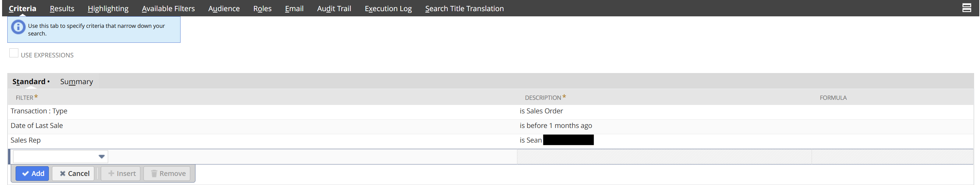Open the Highlighting tab
The width and height of the screenshot is (980, 185).
(108, 8)
